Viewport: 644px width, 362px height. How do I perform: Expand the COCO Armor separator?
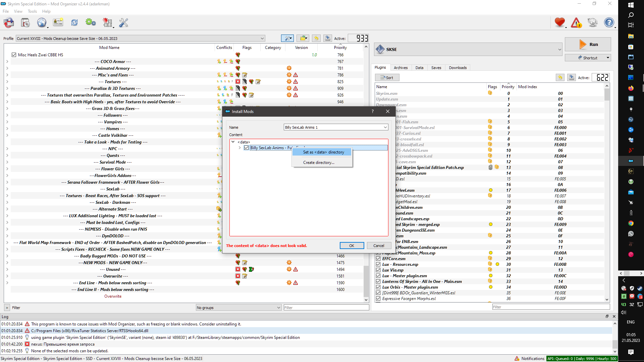[7, 62]
